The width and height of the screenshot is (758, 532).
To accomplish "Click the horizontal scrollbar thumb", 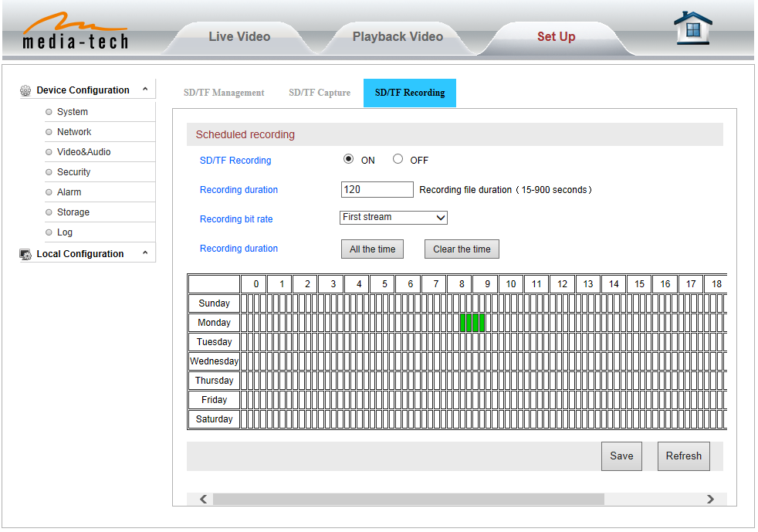I will pyautogui.click(x=408, y=499).
